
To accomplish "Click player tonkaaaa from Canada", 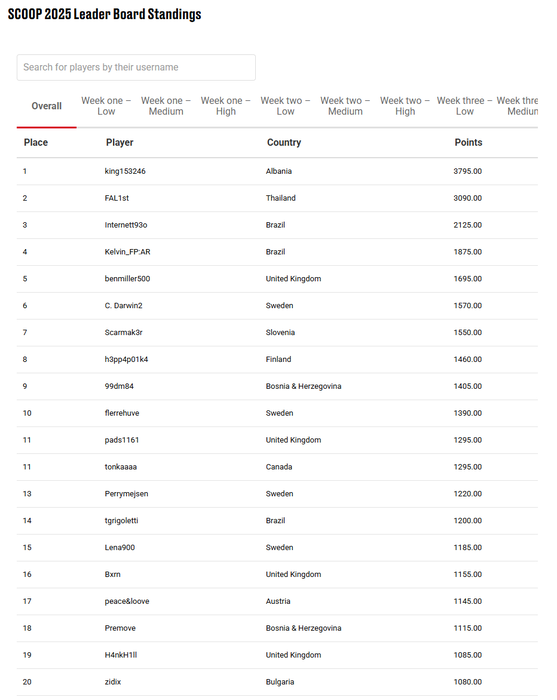I will pyautogui.click(x=121, y=467).
